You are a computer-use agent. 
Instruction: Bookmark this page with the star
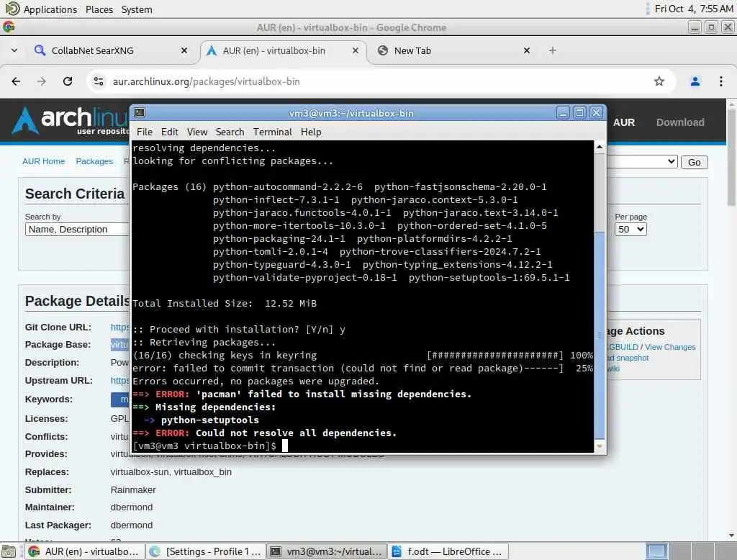pos(659,81)
